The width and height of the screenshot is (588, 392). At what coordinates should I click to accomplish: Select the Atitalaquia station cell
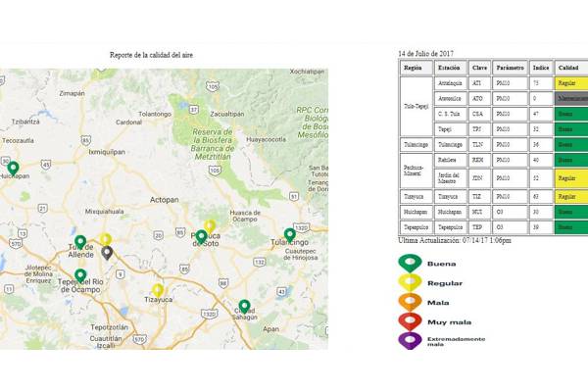pos(451,83)
